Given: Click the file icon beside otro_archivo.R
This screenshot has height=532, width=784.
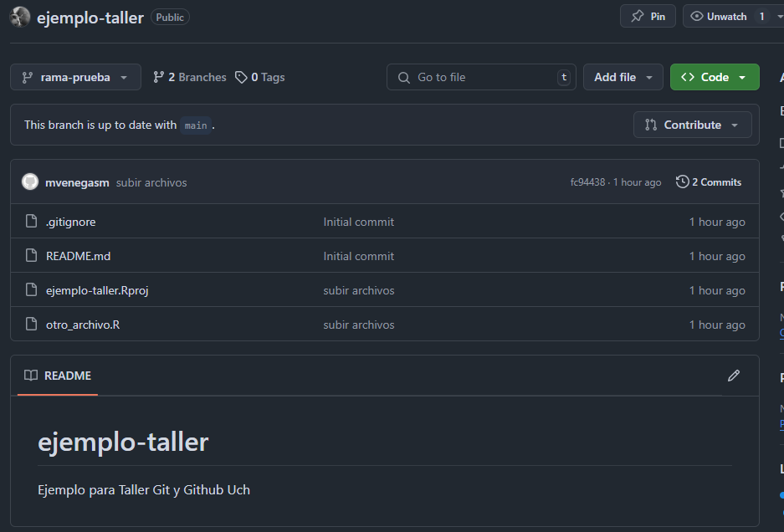Looking at the screenshot, I should pos(31,324).
